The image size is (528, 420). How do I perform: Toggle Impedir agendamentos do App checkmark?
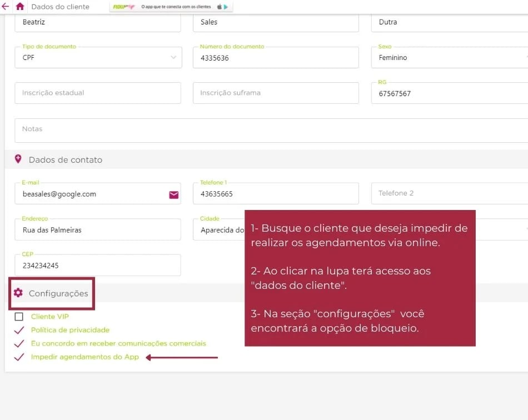[x=19, y=357]
